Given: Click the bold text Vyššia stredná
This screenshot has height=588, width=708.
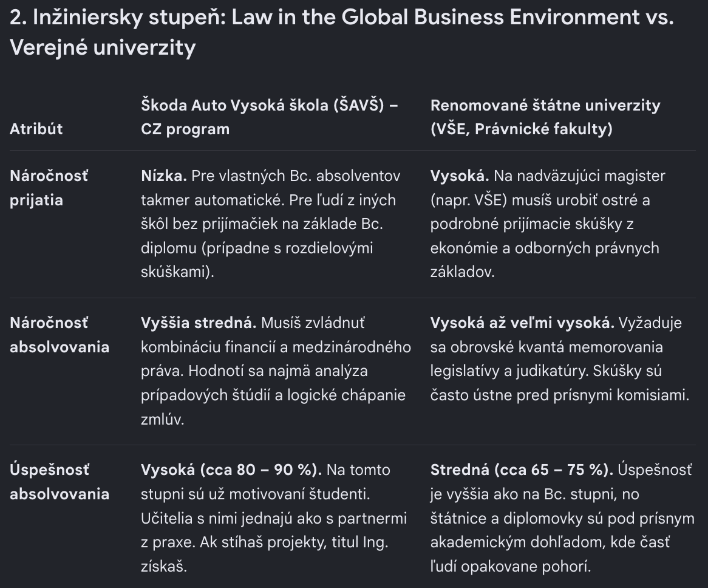Looking at the screenshot, I should pos(199,323).
